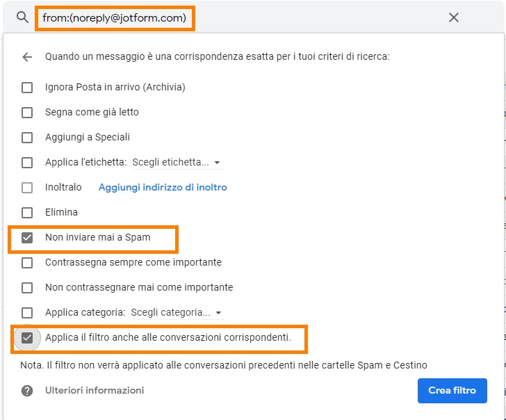Image resolution: width=506 pixels, height=420 pixels.
Task: Tick the Aggiungi a Speciali checkbox
Action: [x=27, y=138]
